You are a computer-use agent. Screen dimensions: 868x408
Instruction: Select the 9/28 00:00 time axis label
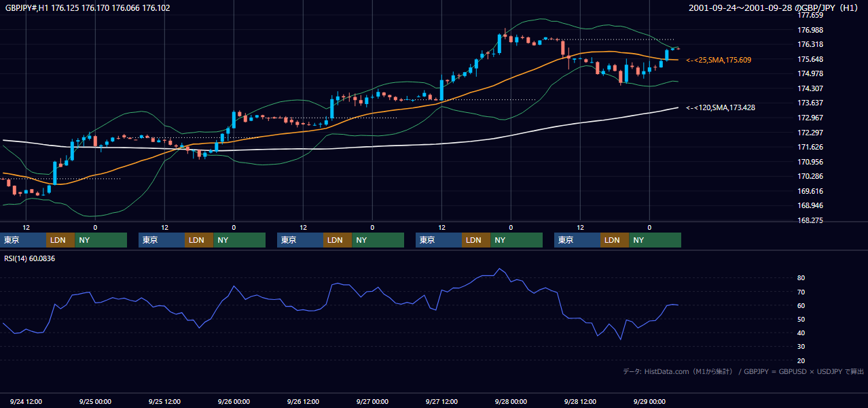pos(511,401)
